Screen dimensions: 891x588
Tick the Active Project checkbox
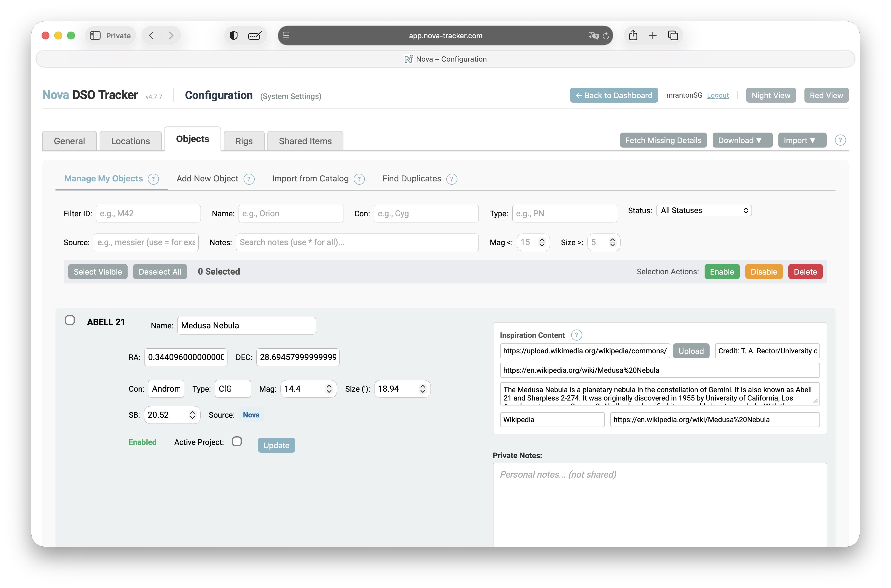[x=237, y=441]
